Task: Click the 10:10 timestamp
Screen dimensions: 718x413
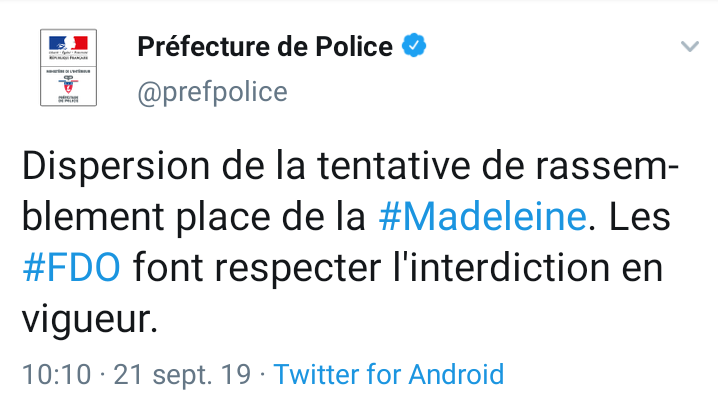Action: [x=57, y=374]
